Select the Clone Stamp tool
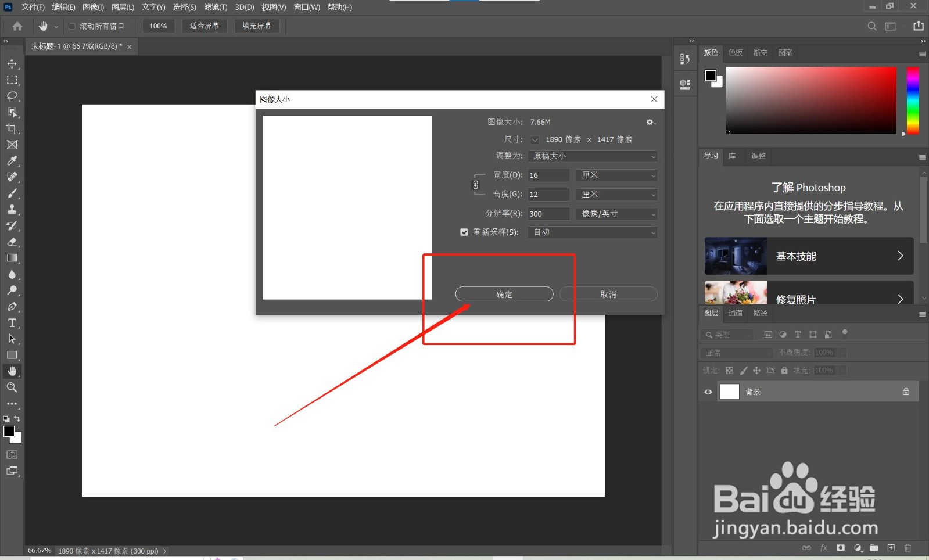This screenshot has height=560, width=929. tap(12, 210)
